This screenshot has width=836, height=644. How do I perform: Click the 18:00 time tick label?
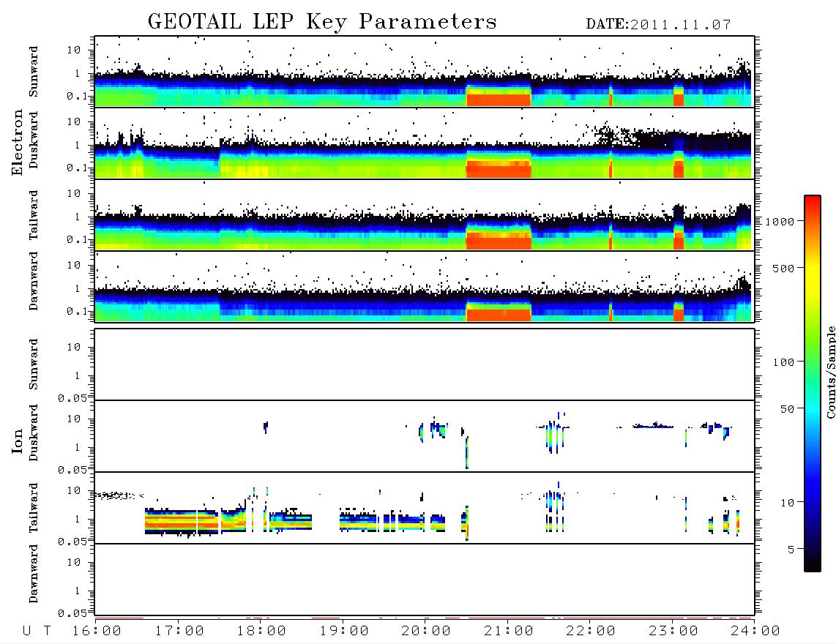(x=262, y=632)
